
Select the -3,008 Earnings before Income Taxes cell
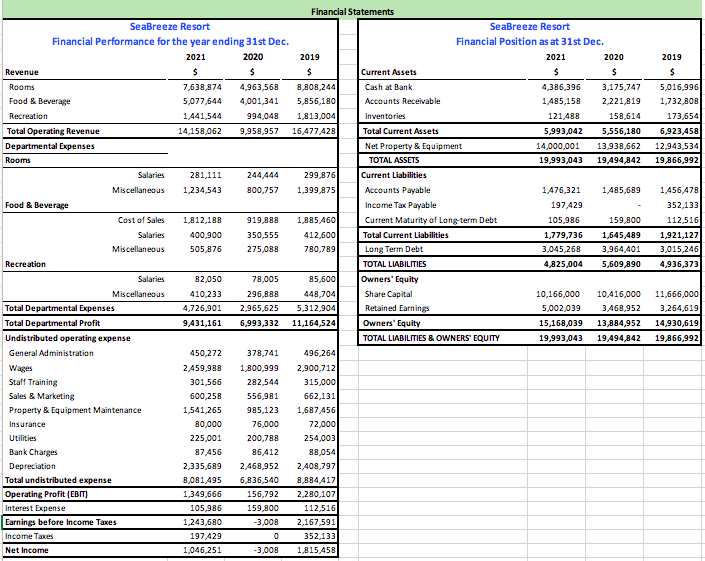(267, 522)
